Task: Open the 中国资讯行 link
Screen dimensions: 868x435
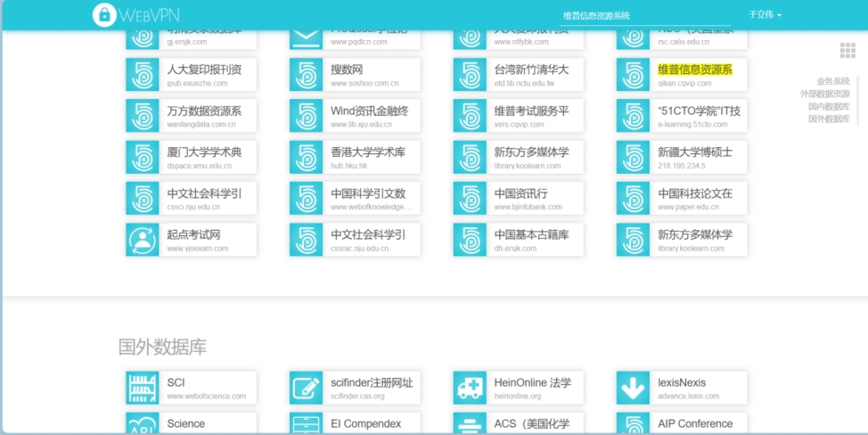Action: 521,193
